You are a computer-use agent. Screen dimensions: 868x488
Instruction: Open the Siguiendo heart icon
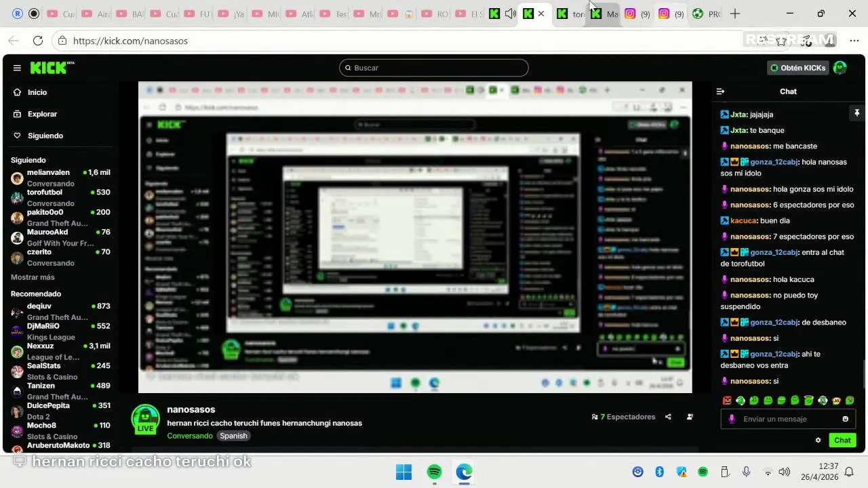[18, 136]
